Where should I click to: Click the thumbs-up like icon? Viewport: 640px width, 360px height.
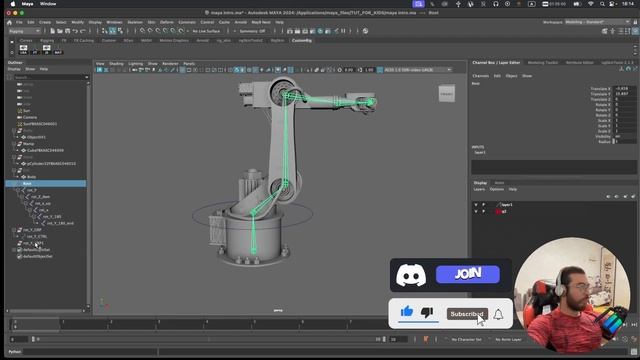click(x=407, y=312)
